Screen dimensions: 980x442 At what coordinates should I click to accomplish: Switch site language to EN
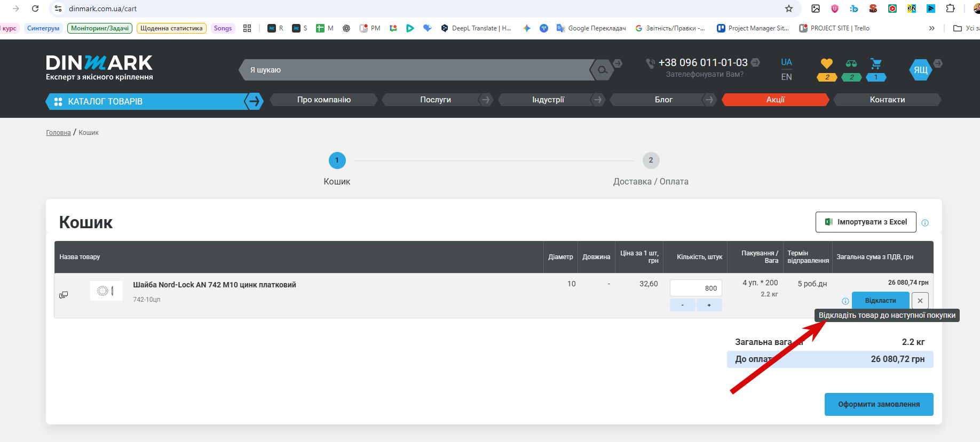(x=786, y=77)
